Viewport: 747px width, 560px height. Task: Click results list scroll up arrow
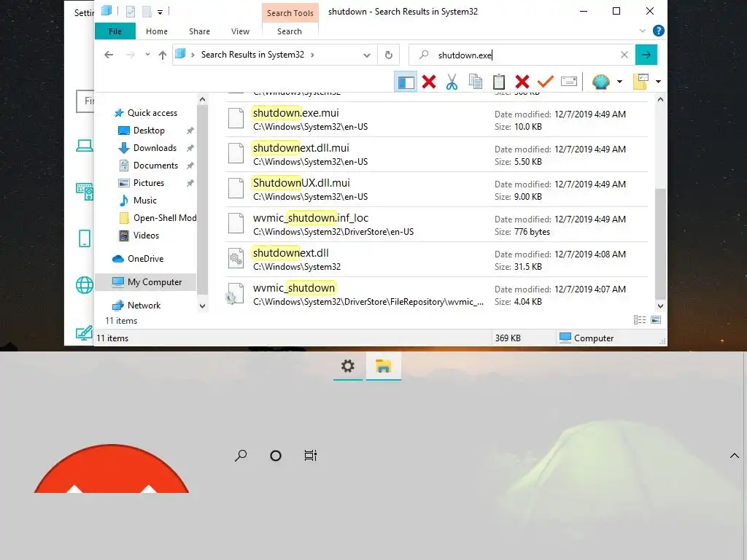click(x=660, y=99)
